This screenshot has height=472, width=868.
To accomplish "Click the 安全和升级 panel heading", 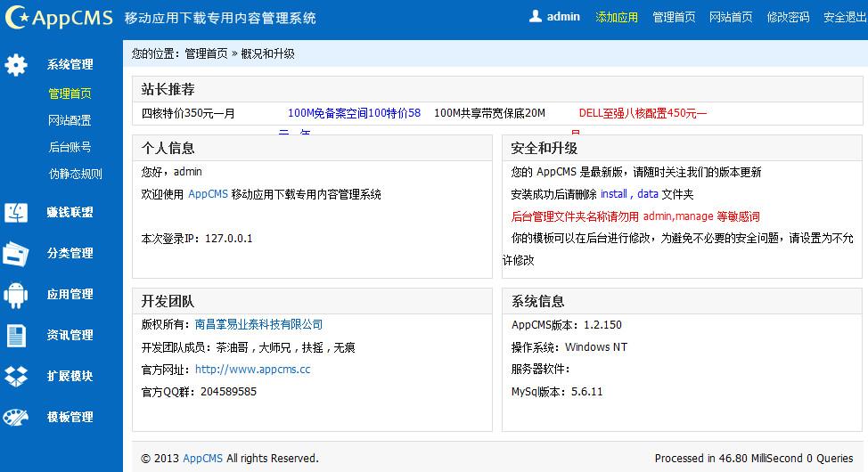I will coord(545,149).
